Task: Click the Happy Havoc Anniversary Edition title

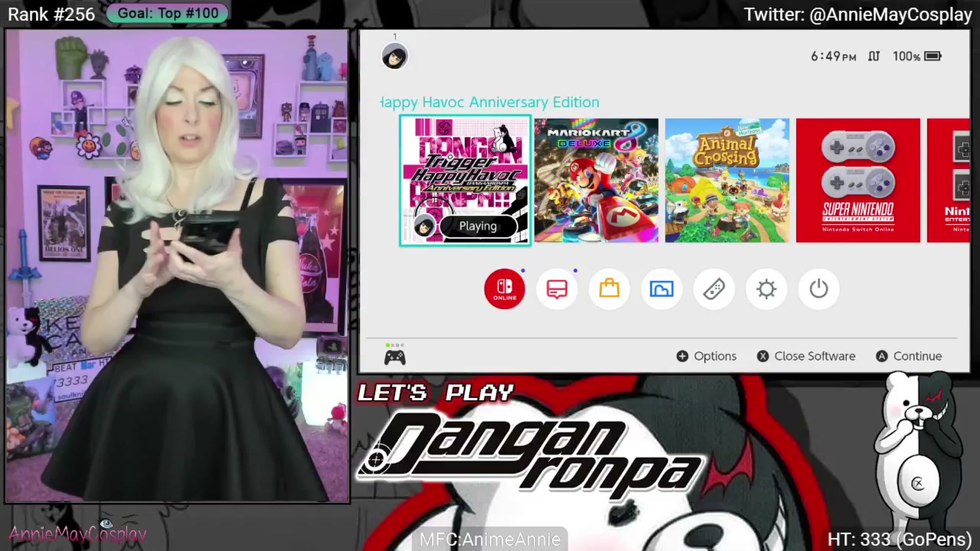Action: (x=490, y=102)
